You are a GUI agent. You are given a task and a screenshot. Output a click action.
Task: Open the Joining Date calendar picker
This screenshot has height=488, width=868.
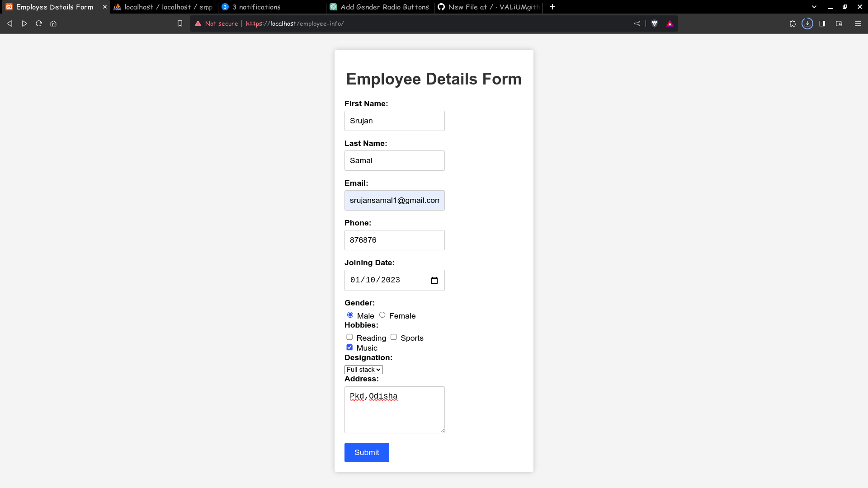(434, 280)
